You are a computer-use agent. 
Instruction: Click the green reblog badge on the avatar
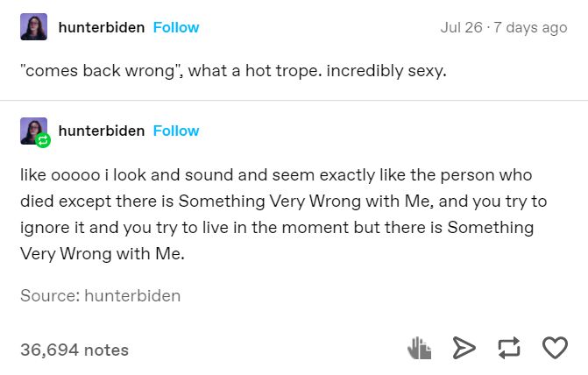pos(43,140)
